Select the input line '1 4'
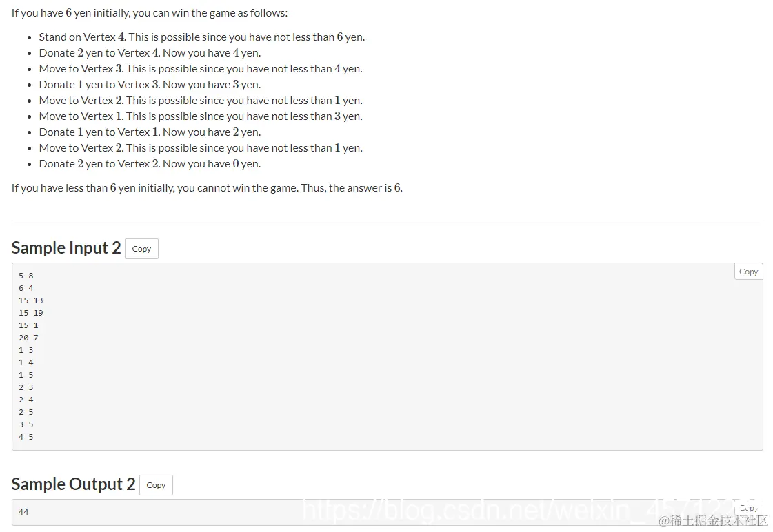This screenshot has height=532, width=773. click(26, 362)
